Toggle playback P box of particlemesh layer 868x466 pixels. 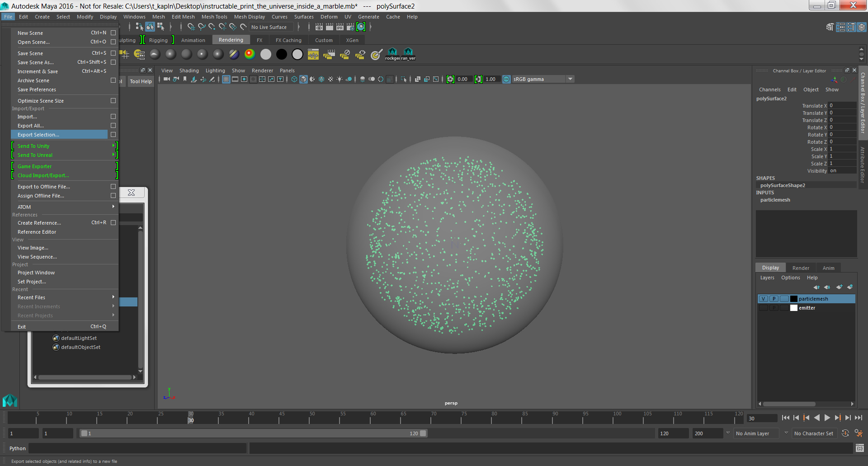click(x=774, y=299)
